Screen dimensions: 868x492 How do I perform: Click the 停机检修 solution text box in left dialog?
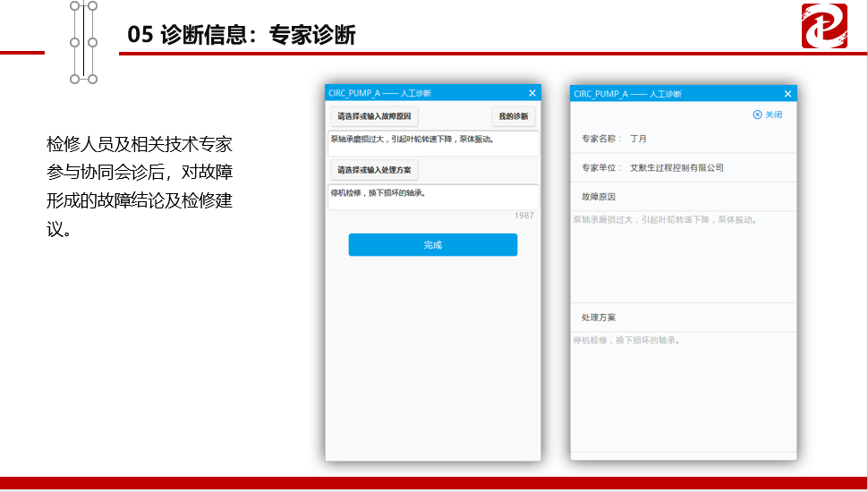[433, 197]
